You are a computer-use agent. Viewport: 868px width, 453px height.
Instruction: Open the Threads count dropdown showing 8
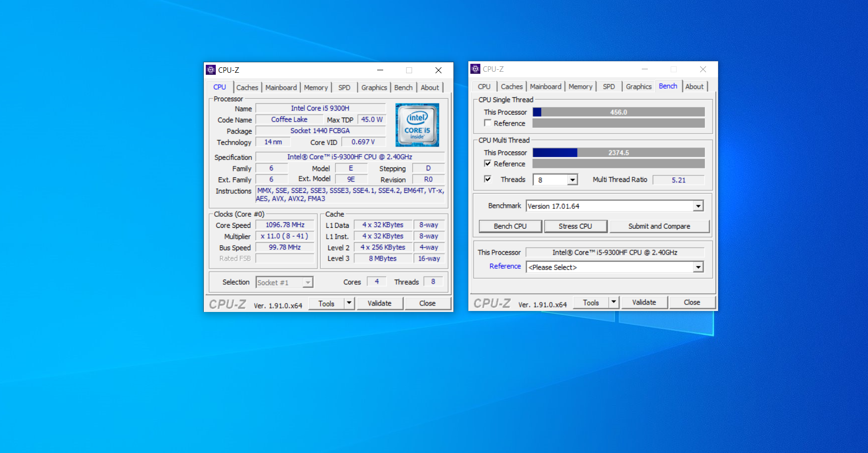pos(573,180)
